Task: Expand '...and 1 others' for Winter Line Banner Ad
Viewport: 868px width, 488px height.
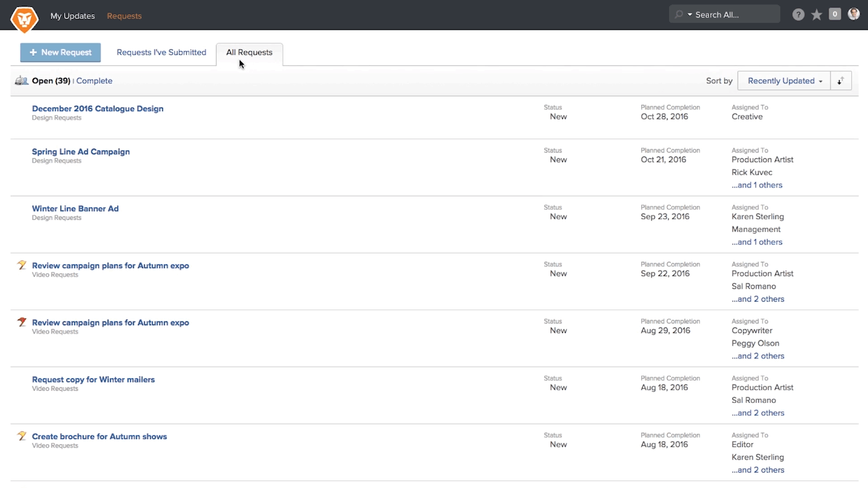Action: pos(757,242)
